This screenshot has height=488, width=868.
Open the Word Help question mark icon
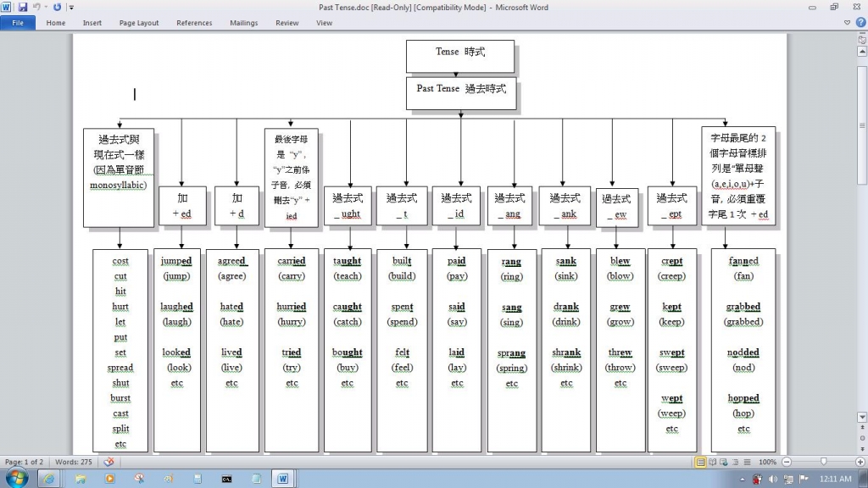[861, 23]
